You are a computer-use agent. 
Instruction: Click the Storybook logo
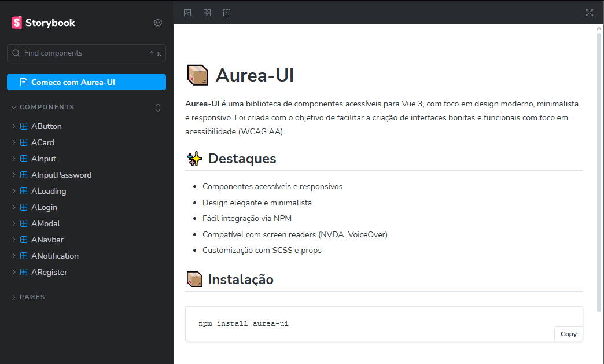(x=43, y=23)
